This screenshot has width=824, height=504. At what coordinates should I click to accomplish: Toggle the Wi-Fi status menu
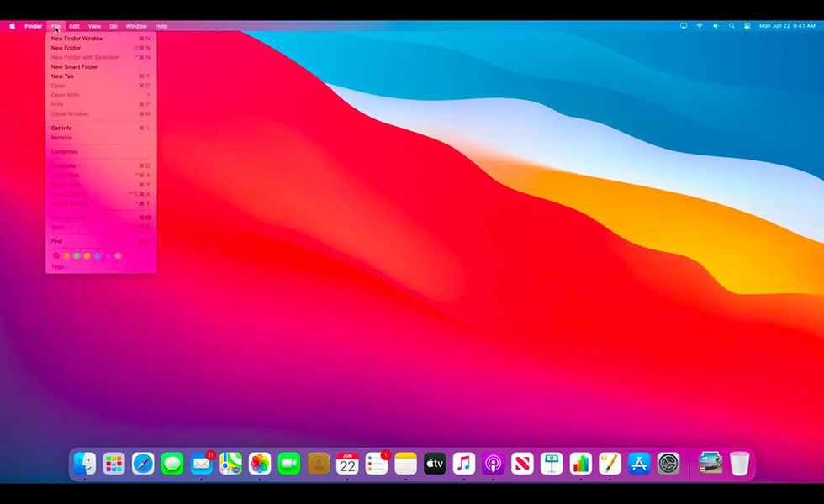(699, 26)
